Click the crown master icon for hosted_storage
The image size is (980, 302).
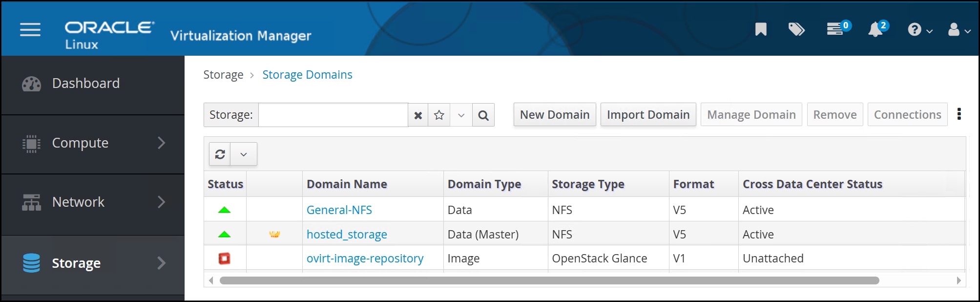[274, 234]
